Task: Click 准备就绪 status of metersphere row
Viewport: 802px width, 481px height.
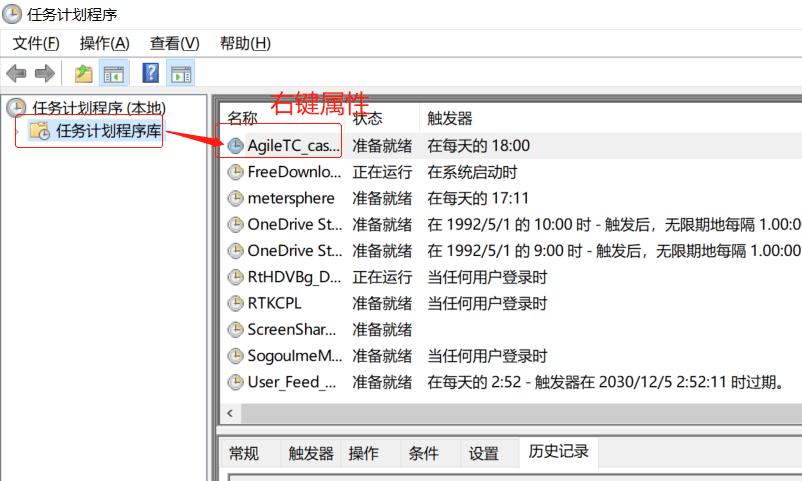Action: [x=382, y=198]
